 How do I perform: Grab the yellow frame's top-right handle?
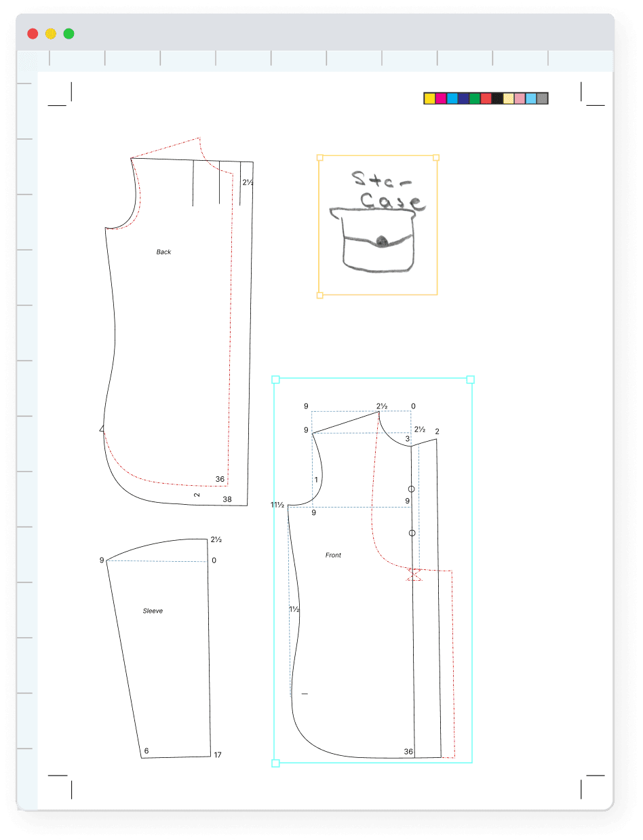(436, 157)
